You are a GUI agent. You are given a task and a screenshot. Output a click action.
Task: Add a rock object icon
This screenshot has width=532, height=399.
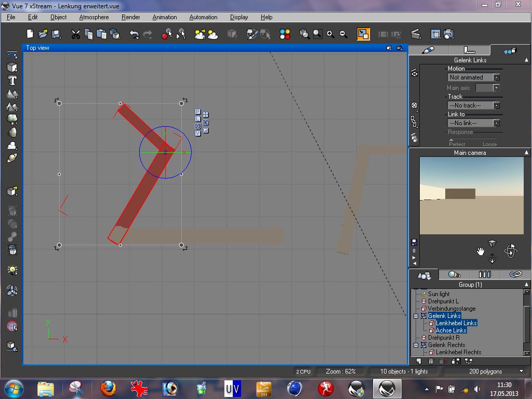pyautogui.click(x=12, y=132)
